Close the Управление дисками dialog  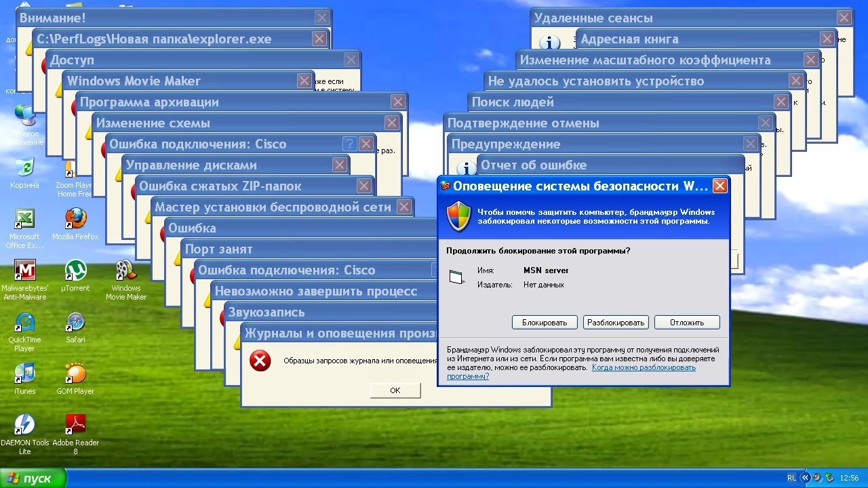(339, 165)
